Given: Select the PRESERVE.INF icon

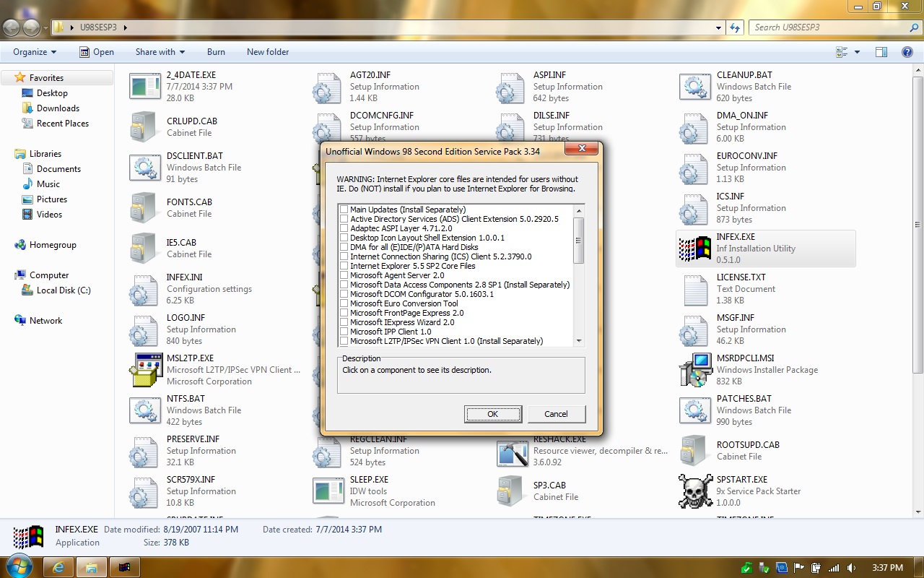Looking at the screenshot, I should tap(145, 451).
